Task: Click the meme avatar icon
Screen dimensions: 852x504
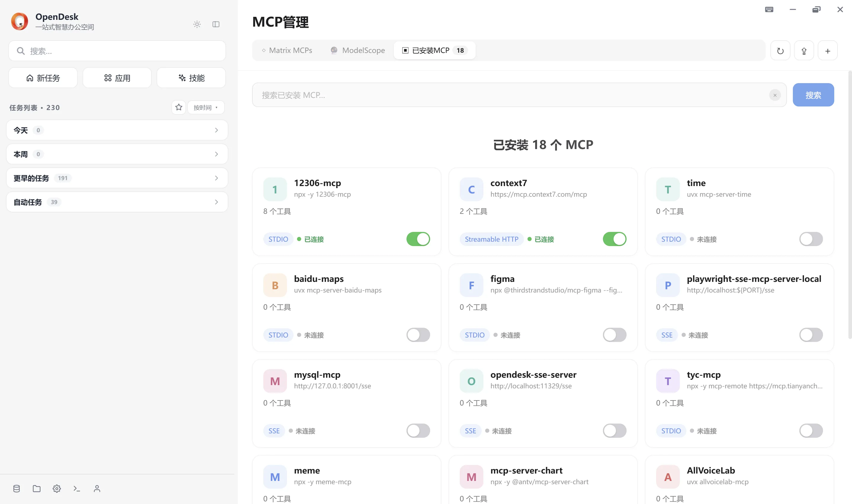Action: (275, 476)
